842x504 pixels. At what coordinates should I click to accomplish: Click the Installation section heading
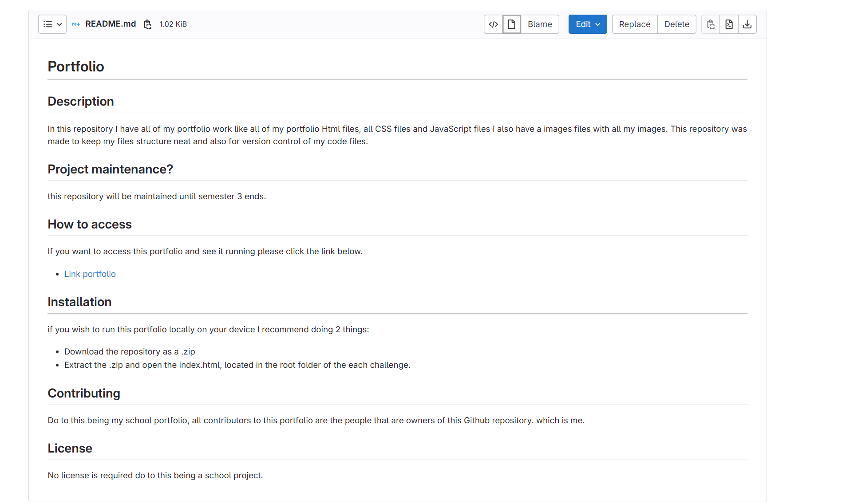79,302
